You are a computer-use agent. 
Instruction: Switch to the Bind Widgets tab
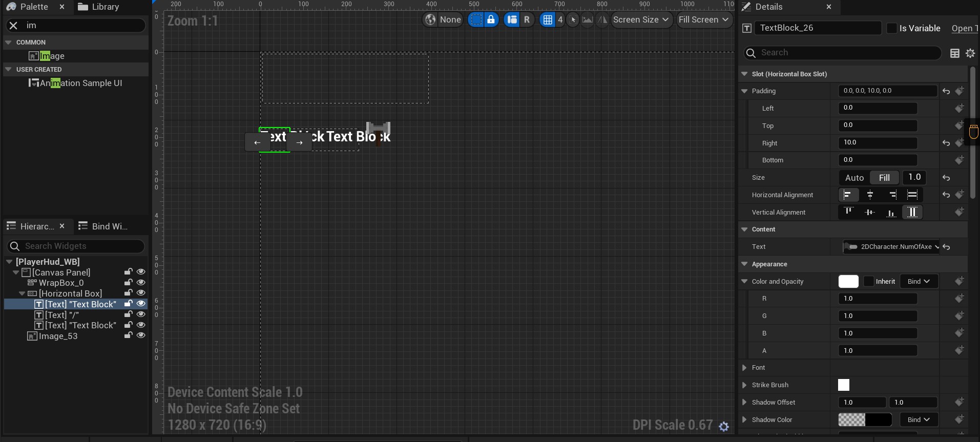tap(103, 226)
